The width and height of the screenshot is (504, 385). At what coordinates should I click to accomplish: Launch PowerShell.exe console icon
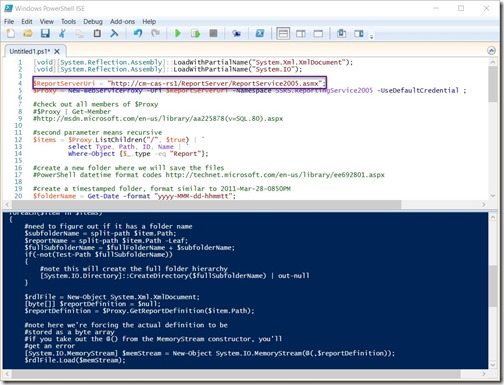(260, 33)
